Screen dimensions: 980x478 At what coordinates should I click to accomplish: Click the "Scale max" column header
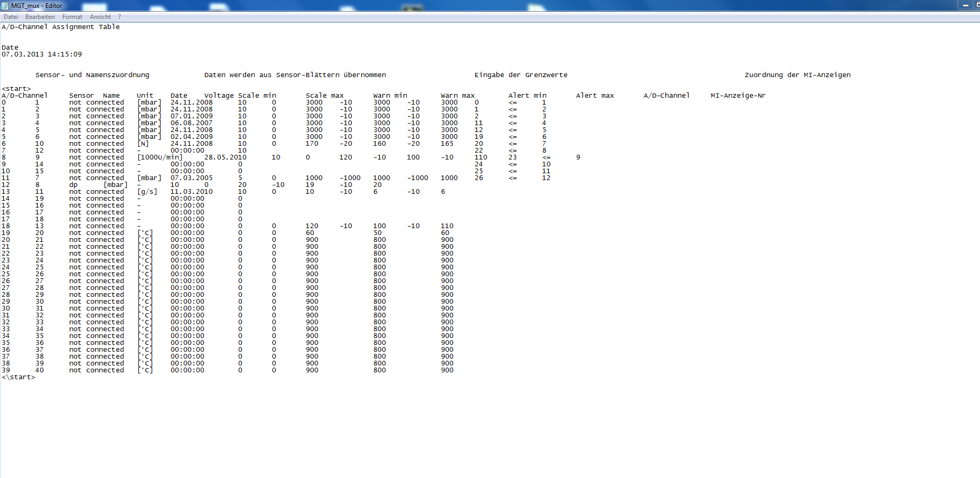pyautogui.click(x=325, y=96)
